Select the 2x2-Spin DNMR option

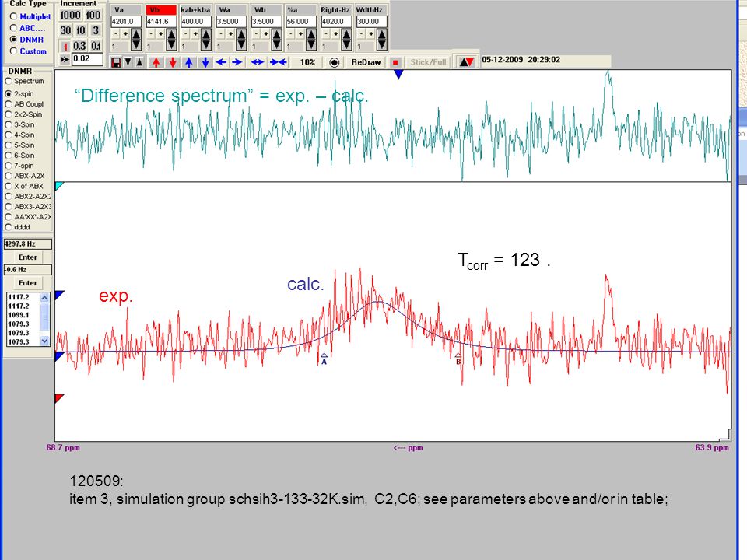[x=24, y=114]
